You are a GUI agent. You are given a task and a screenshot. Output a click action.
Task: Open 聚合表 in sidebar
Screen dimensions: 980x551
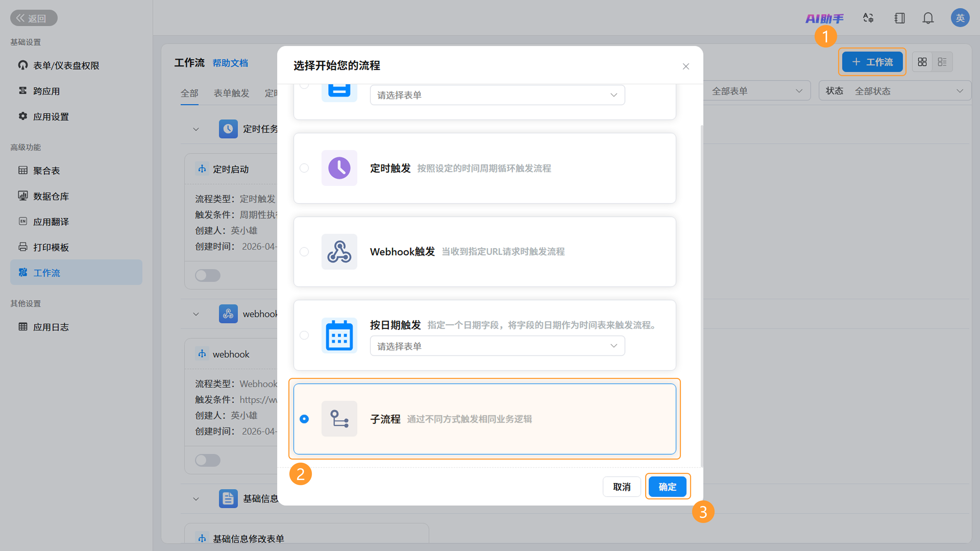tap(76, 171)
